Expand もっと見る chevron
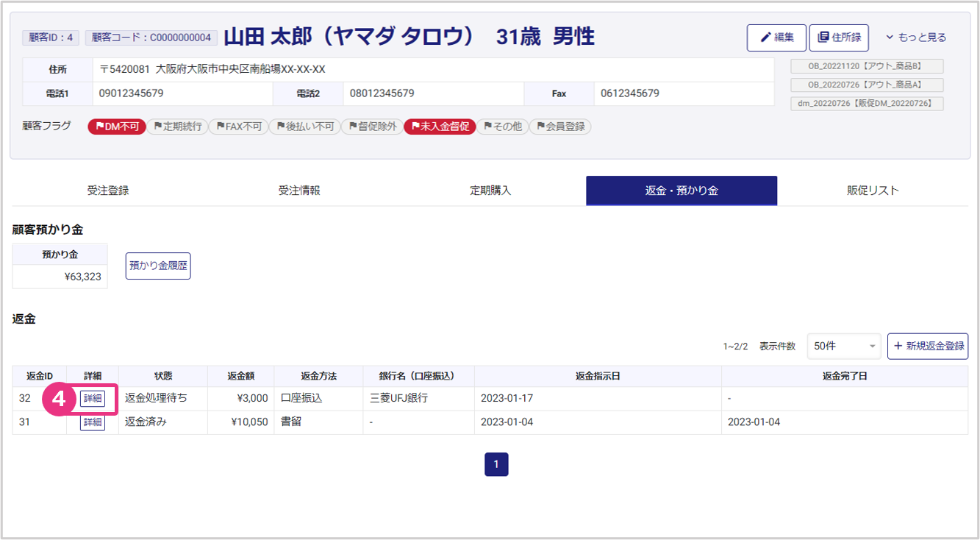Viewport: 980px width, 540px height. click(x=915, y=38)
